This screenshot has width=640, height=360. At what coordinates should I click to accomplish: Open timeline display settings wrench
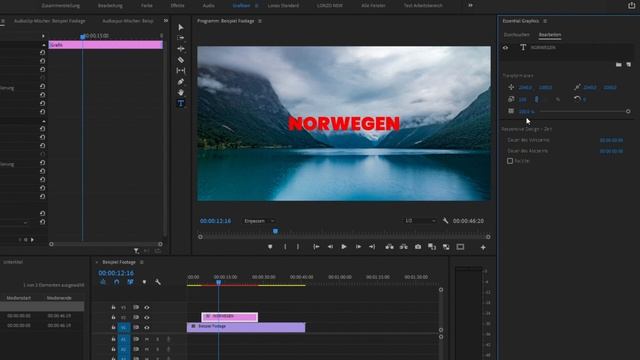click(x=158, y=282)
